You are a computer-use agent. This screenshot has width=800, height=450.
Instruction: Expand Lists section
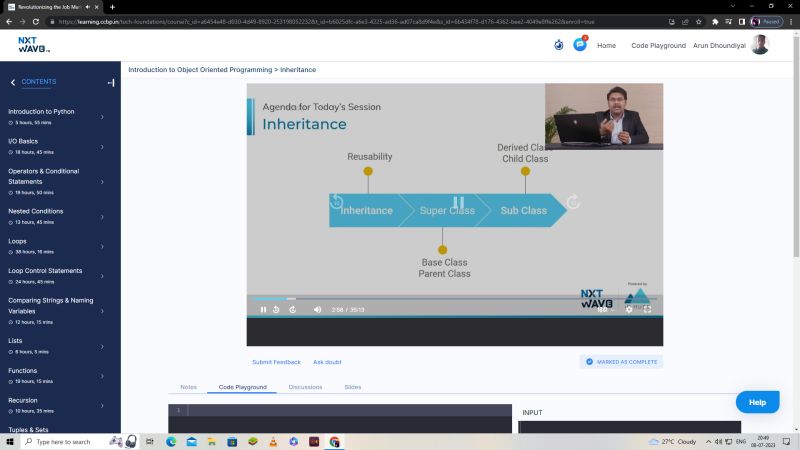click(x=56, y=346)
